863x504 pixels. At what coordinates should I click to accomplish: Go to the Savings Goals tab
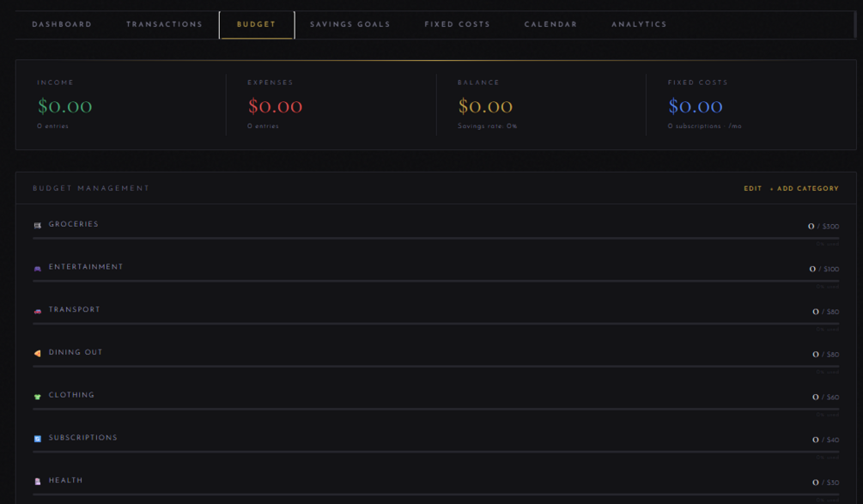click(350, 24)
